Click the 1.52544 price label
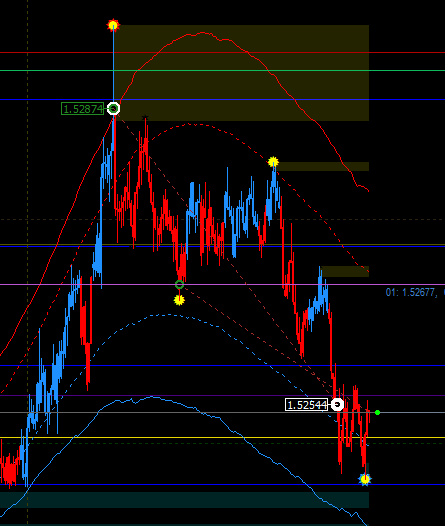 point(307,405)
